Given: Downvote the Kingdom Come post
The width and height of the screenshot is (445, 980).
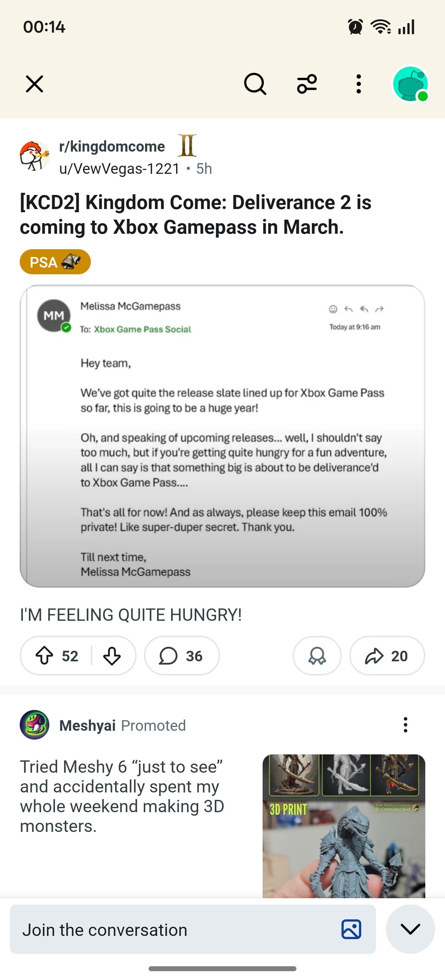Looking at the screenshot, I should click(x=112, y=655).
